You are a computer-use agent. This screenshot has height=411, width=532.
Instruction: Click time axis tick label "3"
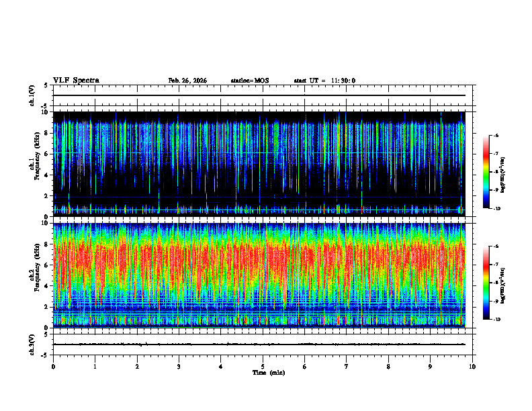(x=179, y=367)
